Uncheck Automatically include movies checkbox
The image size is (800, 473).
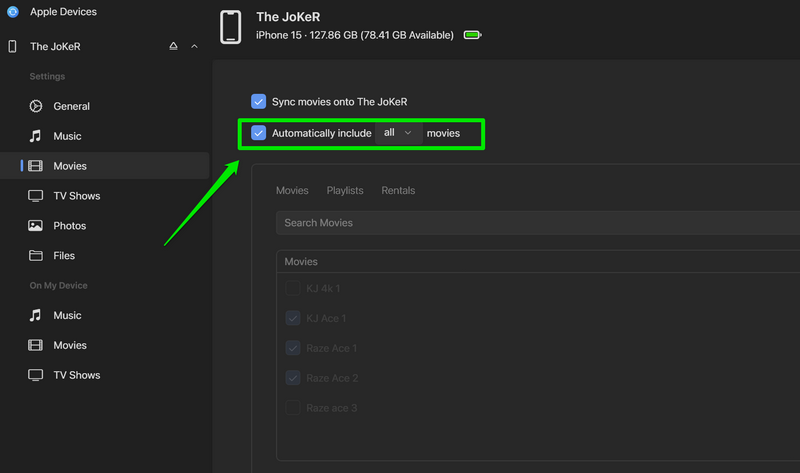(259, 133)
